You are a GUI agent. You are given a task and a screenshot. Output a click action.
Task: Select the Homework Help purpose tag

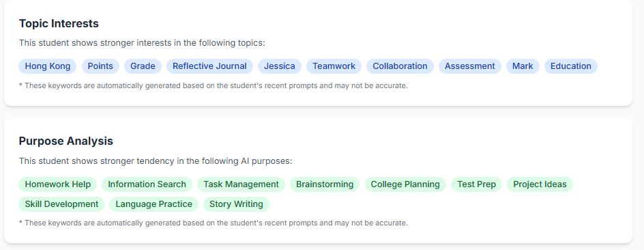[58, 184]
